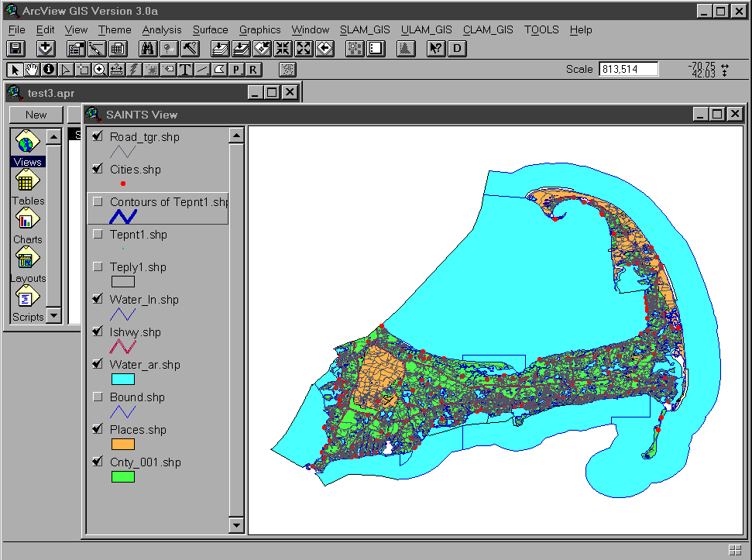752x560 pixels.
Task: Uncheck Places.shp theme visibility
Action: [98, 430]
